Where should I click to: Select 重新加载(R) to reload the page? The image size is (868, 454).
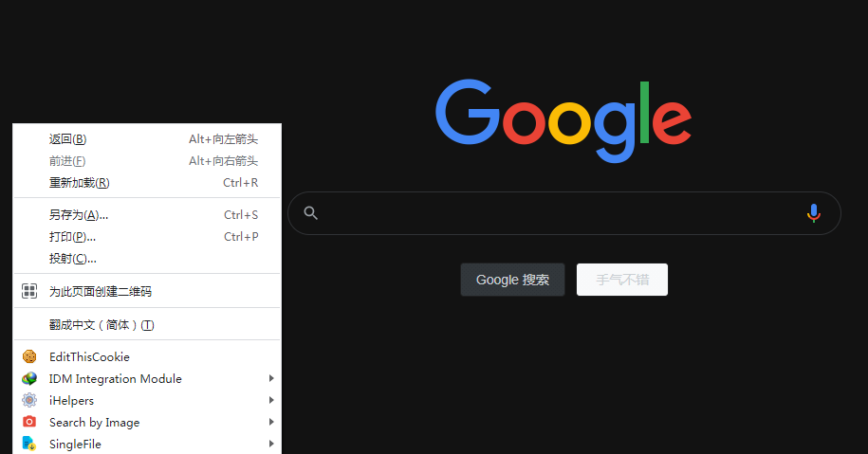147,183
